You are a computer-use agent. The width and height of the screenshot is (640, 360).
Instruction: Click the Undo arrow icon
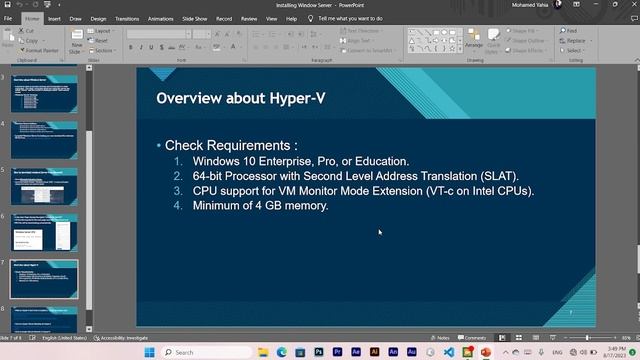tap(20, 5)
